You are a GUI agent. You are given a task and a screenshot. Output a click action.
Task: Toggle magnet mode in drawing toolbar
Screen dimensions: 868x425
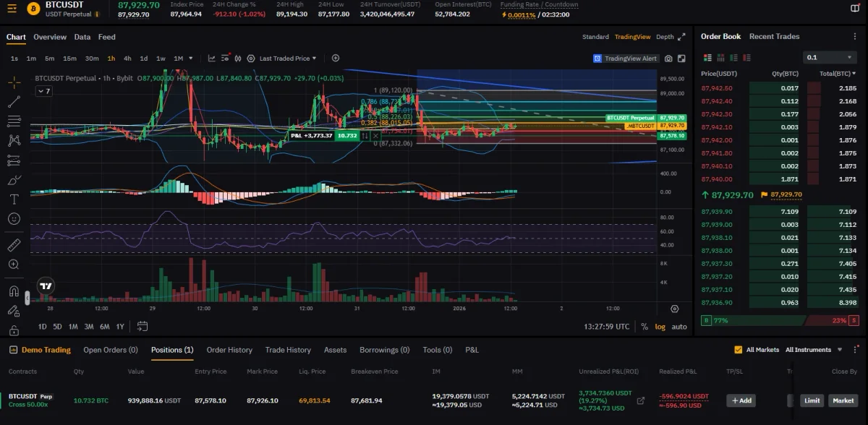coord(14,292)
